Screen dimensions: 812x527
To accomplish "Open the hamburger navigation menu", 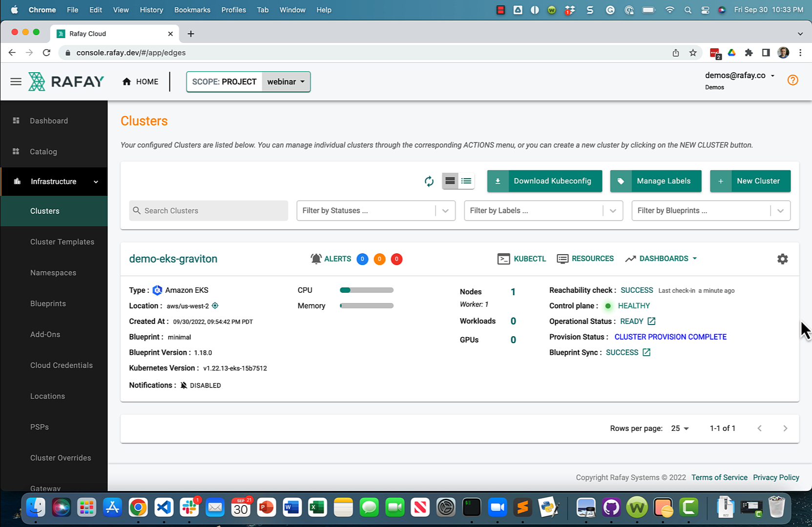I will pyautogui.click(x=16, y=81).
